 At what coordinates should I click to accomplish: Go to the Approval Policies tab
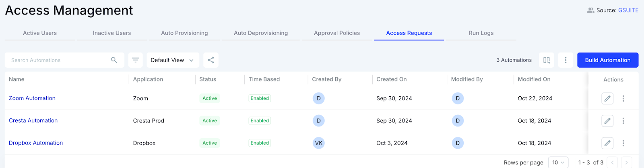point(337,33)
